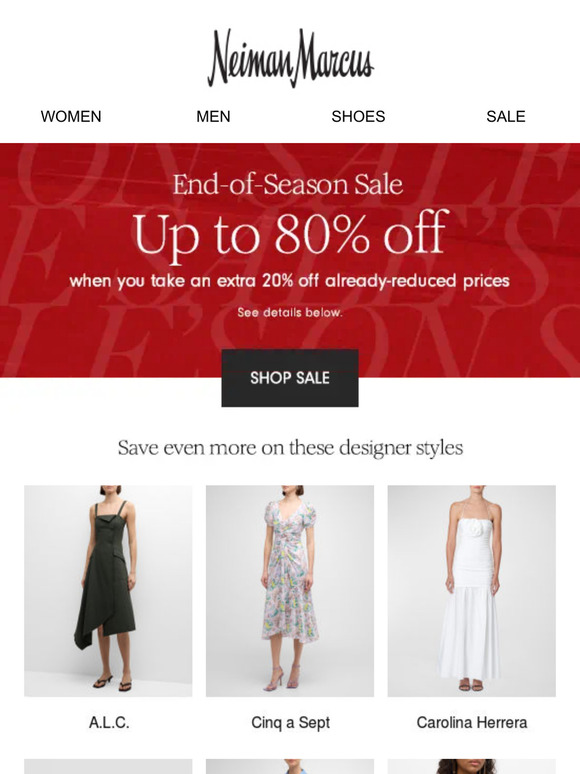This screenshot has width=580, height=774.
Task: Open the MEN category
Action: point(213,116)
